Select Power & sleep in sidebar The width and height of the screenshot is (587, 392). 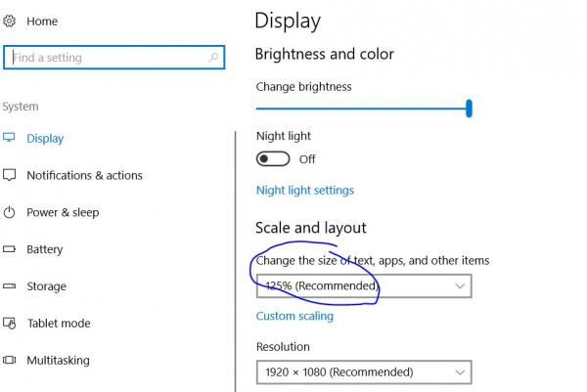(x=63, y=212)
